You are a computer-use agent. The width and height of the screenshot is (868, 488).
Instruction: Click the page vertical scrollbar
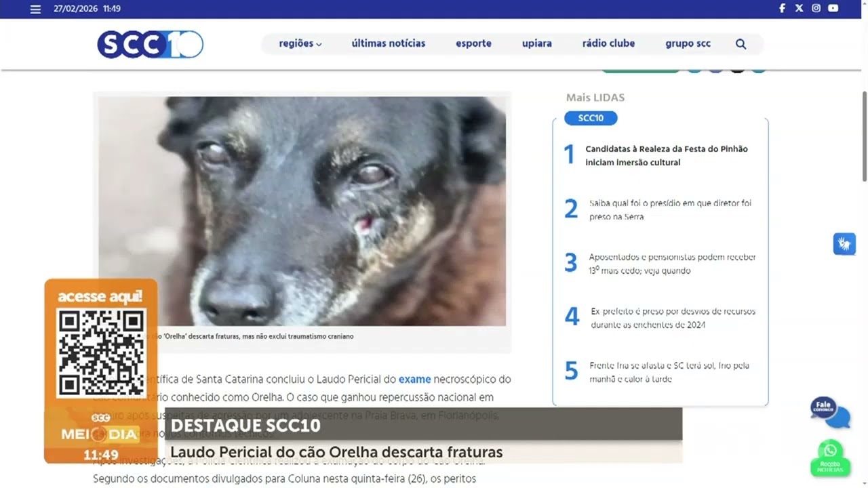pos(864,136)
